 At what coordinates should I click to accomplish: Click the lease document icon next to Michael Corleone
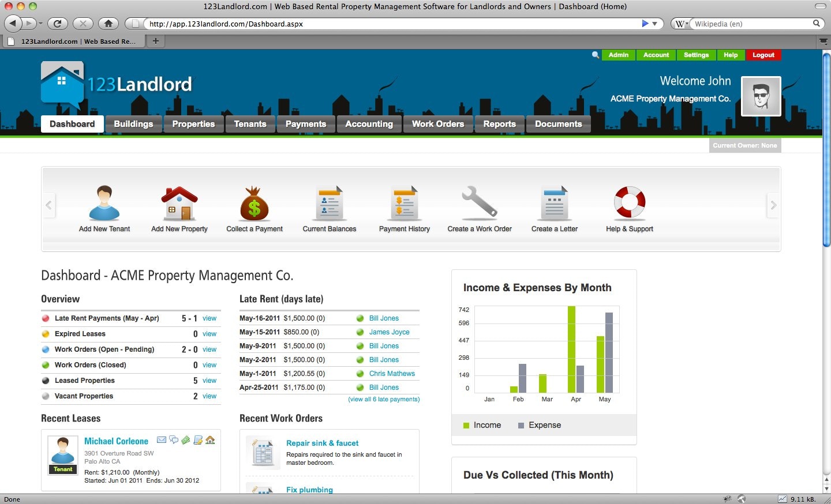tap(198, 440)
